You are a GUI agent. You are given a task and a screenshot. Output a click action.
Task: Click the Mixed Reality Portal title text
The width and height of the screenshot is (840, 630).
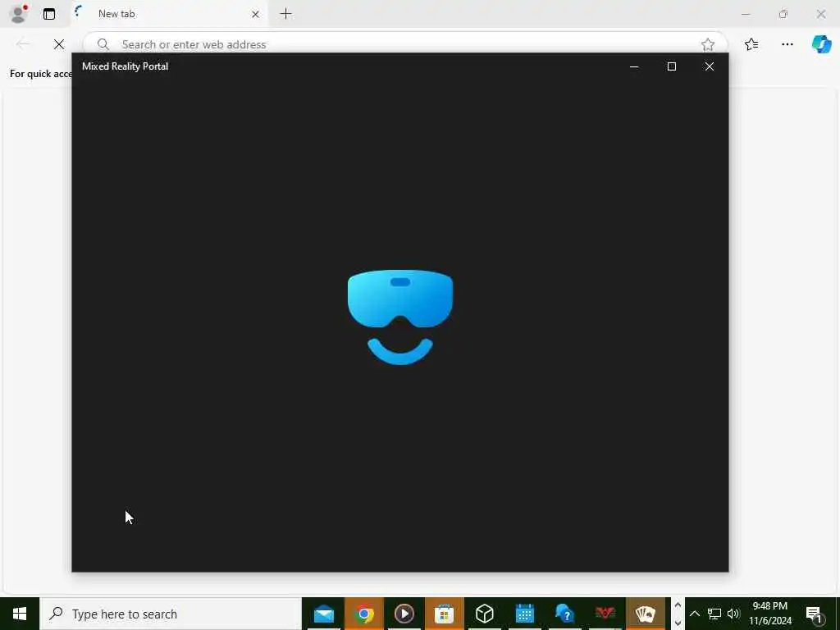click(126, 66)
